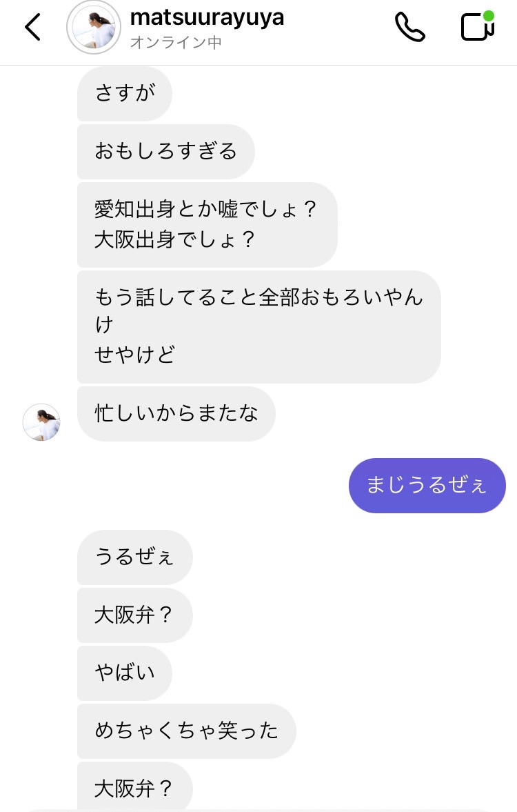Screen dimensions: 517x812
Task: Tap the purple まじうるぜぇ sent message
Action: coord(427,485)
